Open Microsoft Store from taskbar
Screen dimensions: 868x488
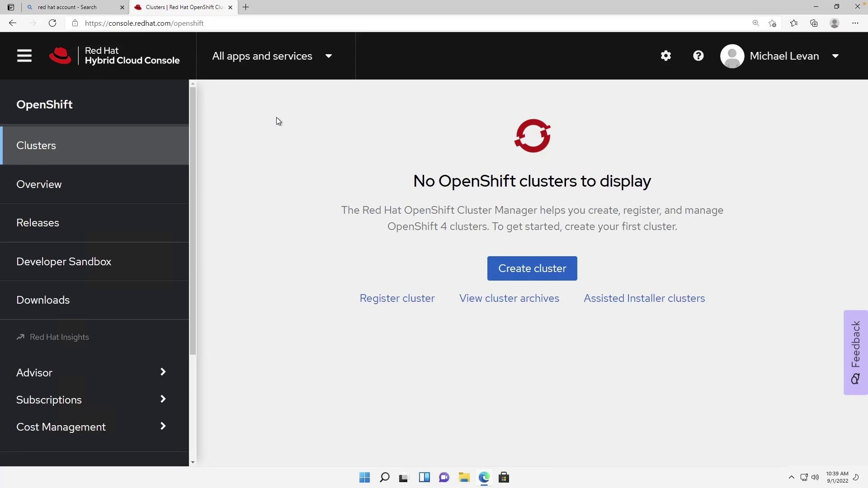coord(504,478)
